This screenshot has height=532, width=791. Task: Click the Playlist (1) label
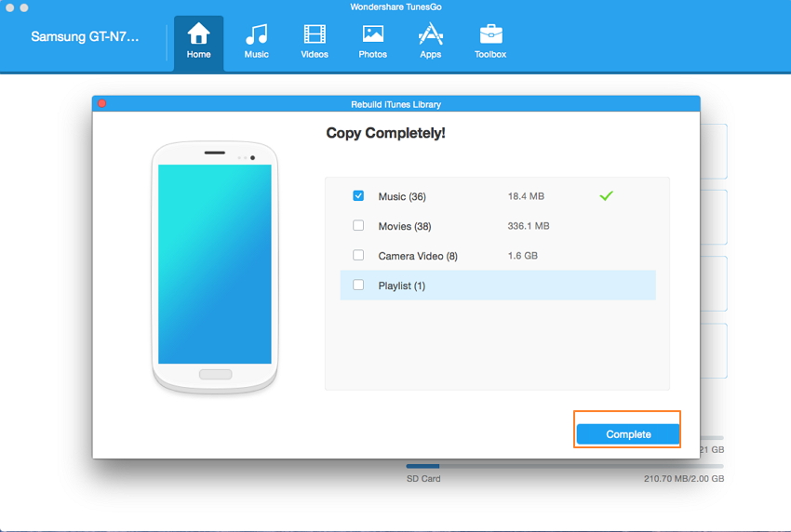click(402, 286)
